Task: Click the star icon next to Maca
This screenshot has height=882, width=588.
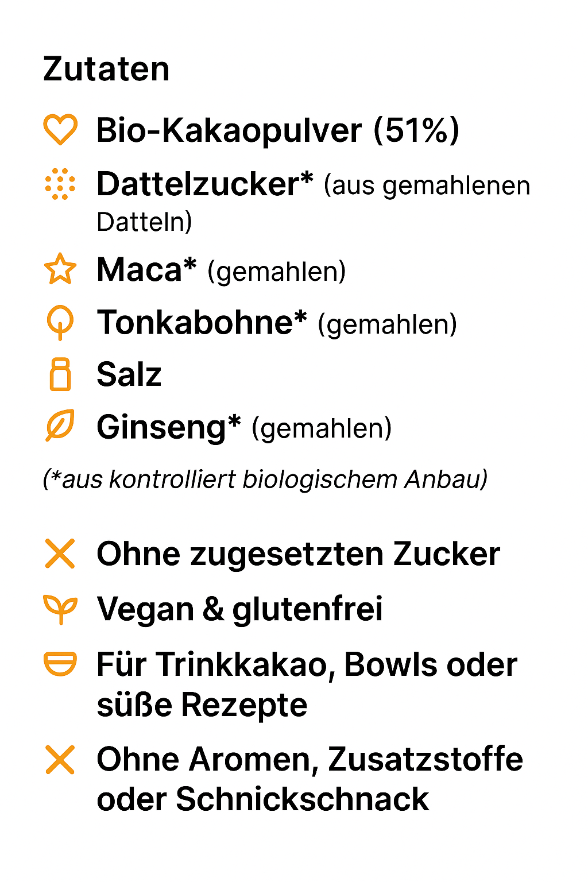Action: click(x=60, y=269)
